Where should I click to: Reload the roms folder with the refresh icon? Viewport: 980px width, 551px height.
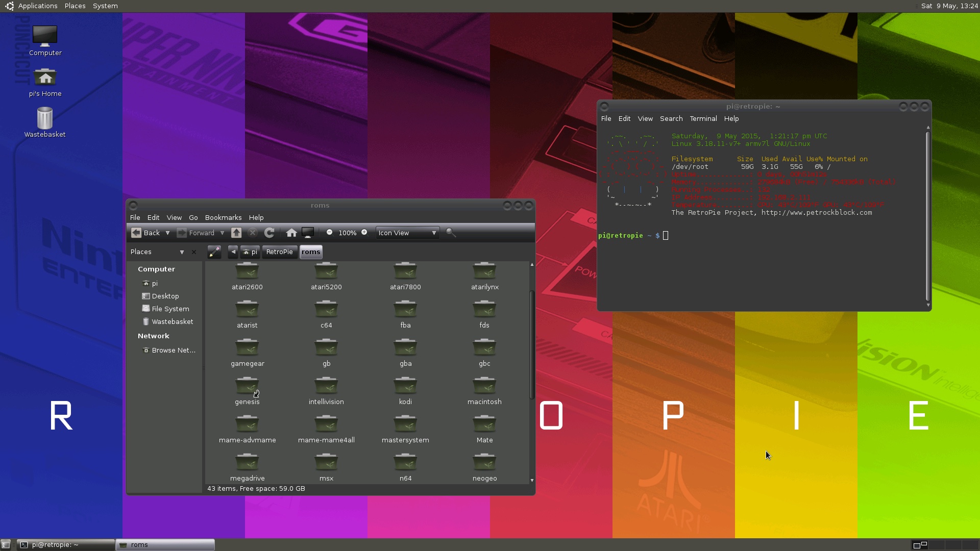(x=269, y=233)
